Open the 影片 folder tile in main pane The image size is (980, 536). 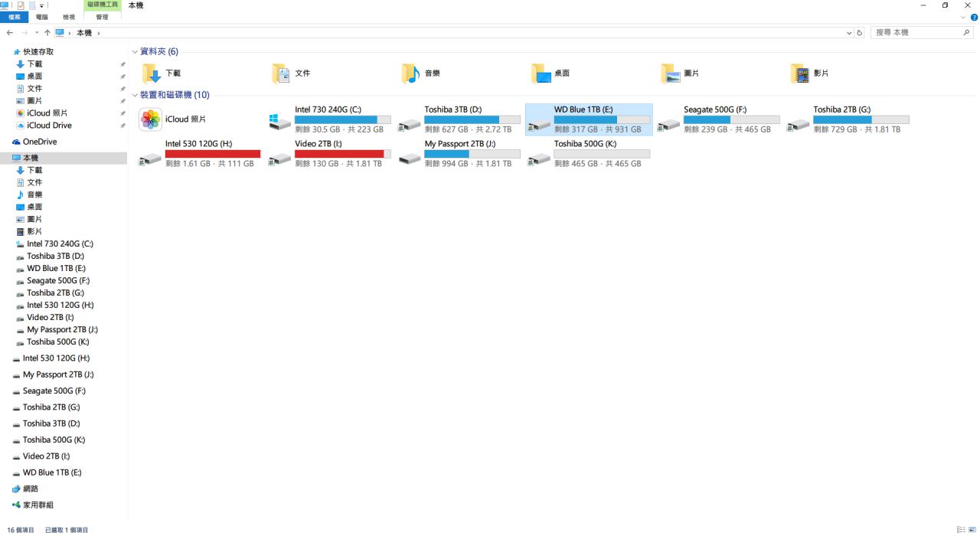[810, 74]
